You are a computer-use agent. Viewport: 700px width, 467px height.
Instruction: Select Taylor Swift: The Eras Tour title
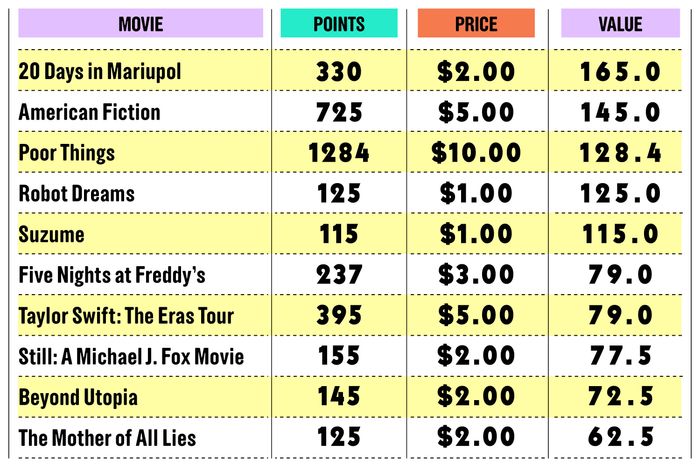click(126, 316)
